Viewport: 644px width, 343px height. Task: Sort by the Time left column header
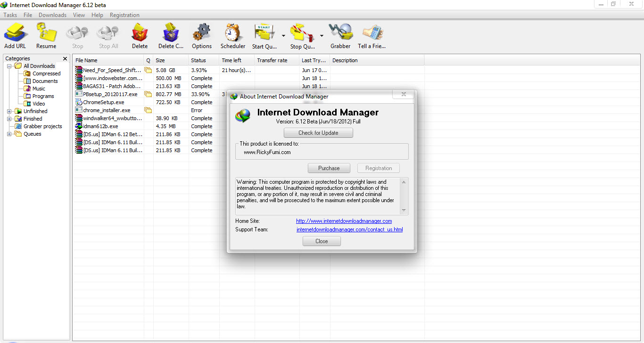(x=237, y=60)
